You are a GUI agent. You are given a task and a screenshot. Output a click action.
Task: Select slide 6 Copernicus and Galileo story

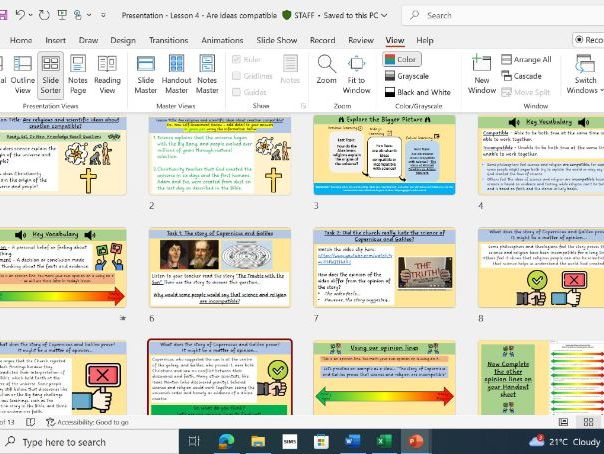(x=220, y=268)
